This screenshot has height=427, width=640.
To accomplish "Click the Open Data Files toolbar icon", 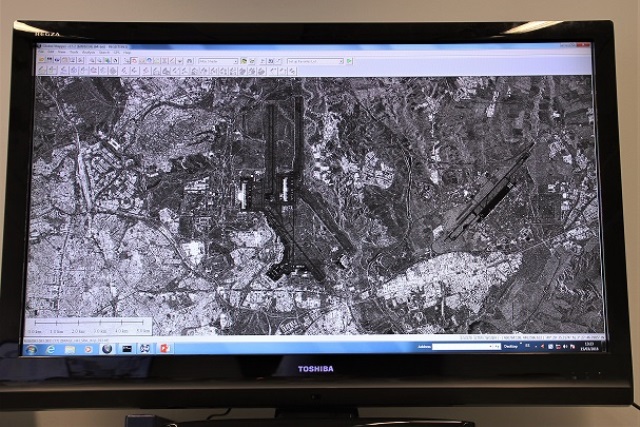I will tap(43, 61).
